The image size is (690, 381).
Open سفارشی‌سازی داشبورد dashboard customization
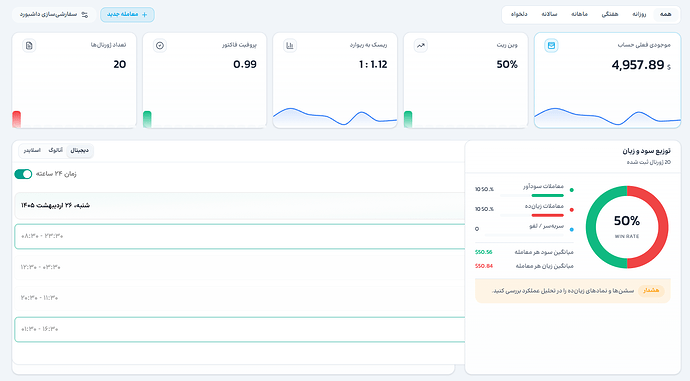(x=54, y=15)
